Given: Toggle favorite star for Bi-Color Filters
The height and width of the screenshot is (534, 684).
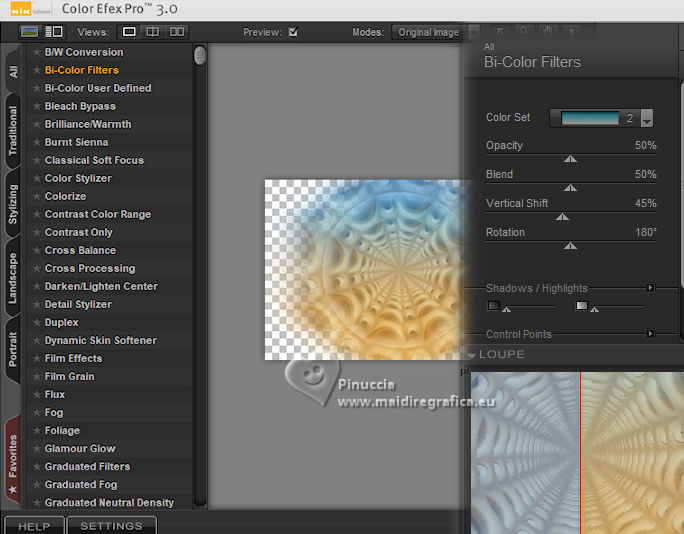Looking at the screenshot, I should click(37, 70).
